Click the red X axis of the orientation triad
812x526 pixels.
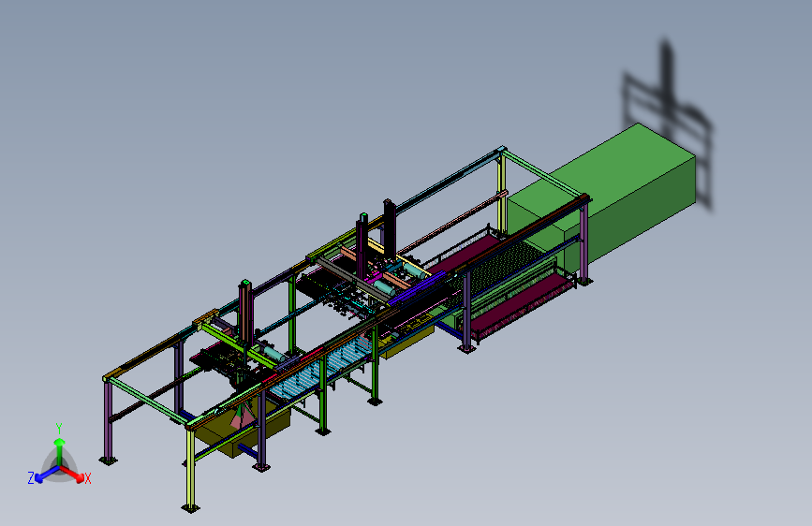(72, 474)
